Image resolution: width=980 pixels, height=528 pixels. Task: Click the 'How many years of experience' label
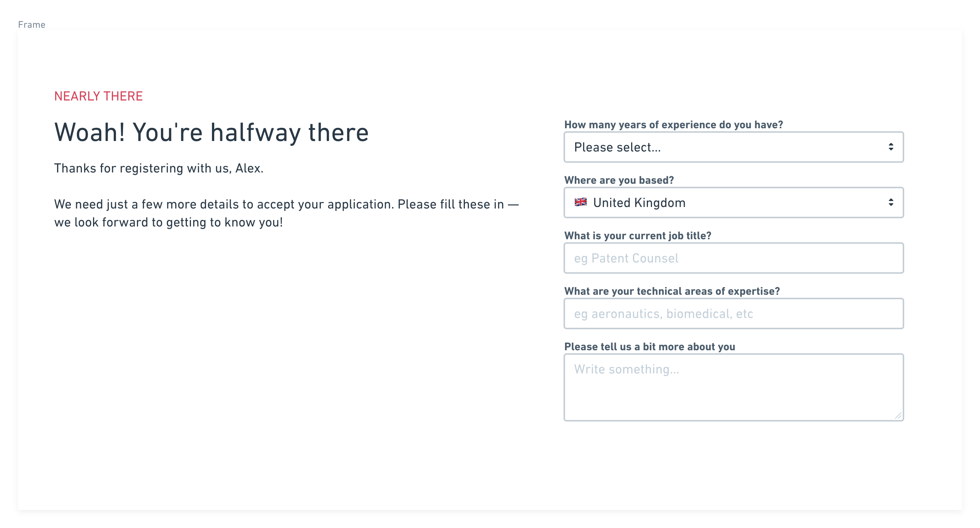pos(673,124)
